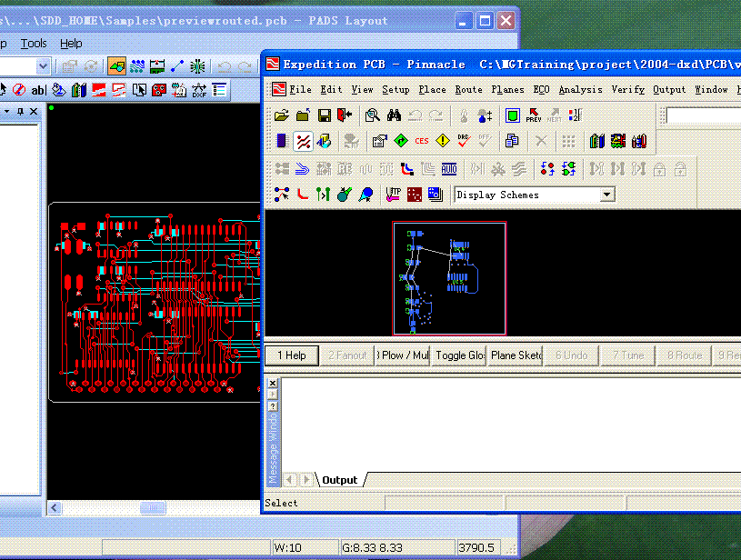
Task: Click the swap gates icon
Action: point(568,169)
